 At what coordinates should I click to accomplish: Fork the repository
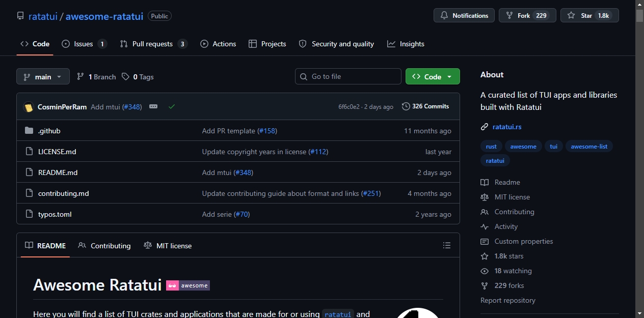click(527, 15)
